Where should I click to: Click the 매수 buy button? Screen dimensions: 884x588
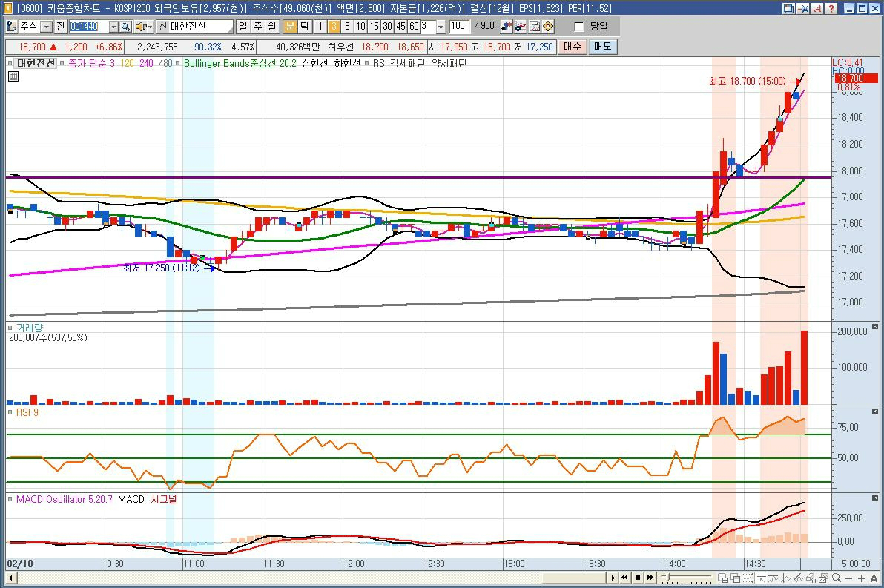(573, 47)
